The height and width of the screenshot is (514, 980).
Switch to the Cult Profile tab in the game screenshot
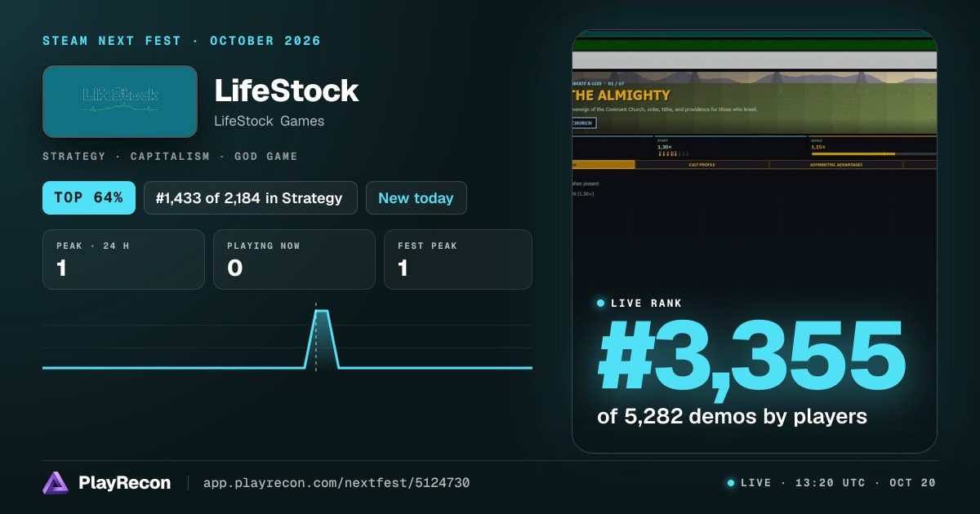(702, 164)
